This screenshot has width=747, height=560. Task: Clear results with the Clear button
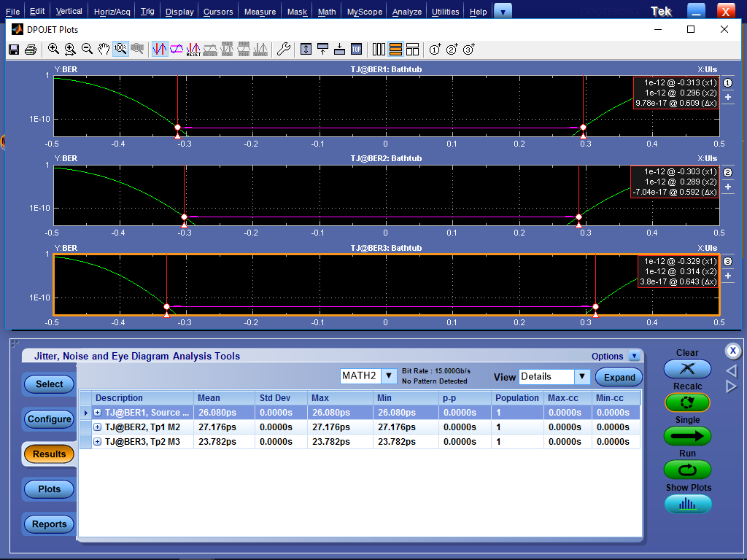point(687,368)
